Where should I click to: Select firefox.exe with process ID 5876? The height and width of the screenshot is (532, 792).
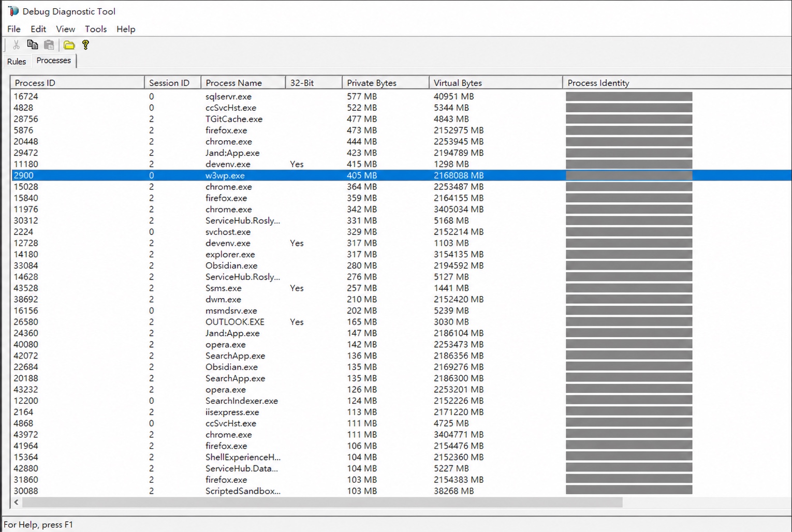(401, 130)
